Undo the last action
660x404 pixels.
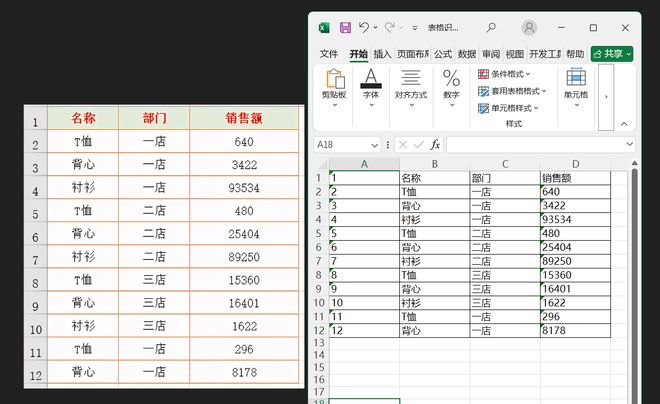(x=364, y=28)
